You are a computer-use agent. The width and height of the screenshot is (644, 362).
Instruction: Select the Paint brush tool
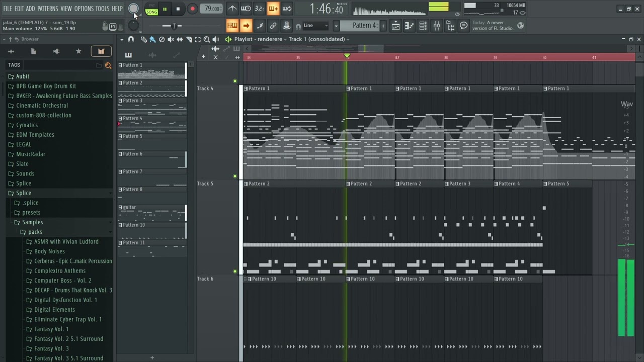point(152,39)
